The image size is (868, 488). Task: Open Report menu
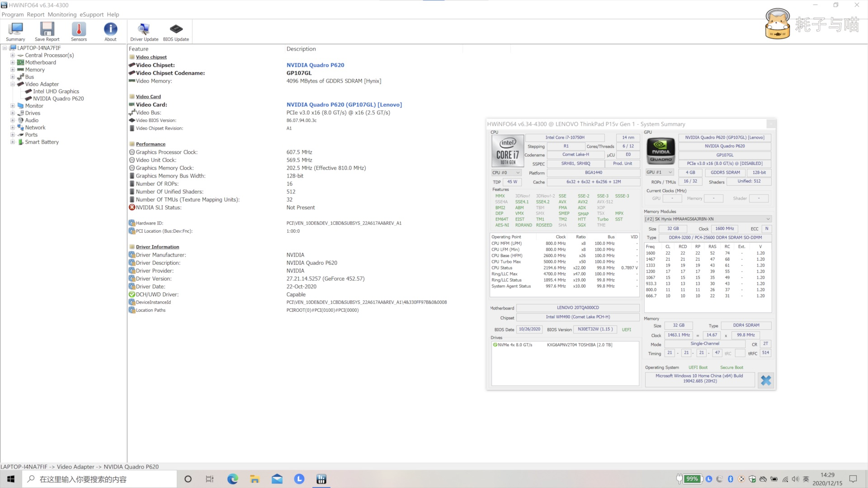point(36,14)
